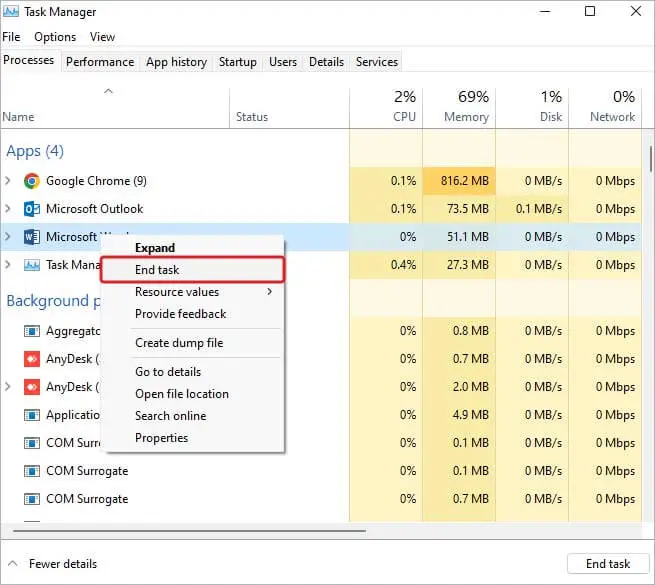Sort by the Name column header

(115, 108)
